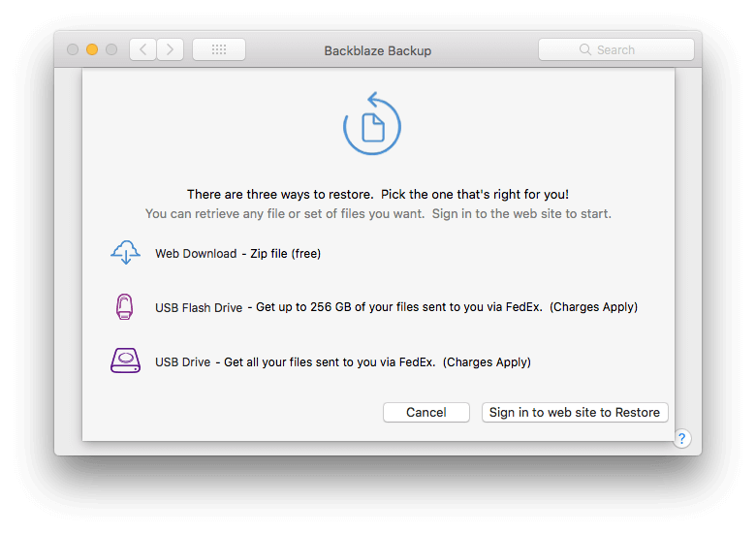Click the Web Download cloud icon
This screenshot has height=533, width=756.
coord(125,253)
